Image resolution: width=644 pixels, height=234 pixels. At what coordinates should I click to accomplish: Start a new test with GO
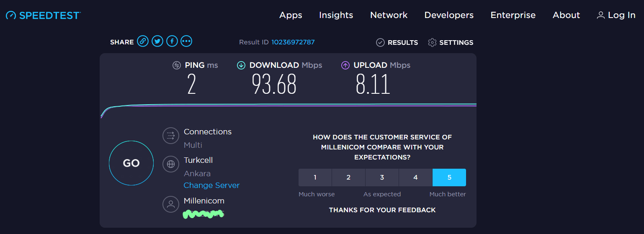131,163
